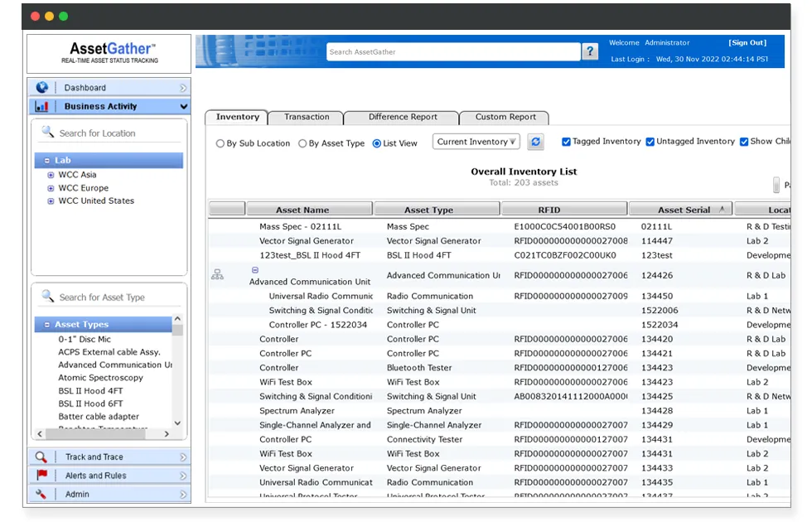Click the Mass Spec - 02111L asset name
This screenshot has height=522, width=812.
click(300, 227)
